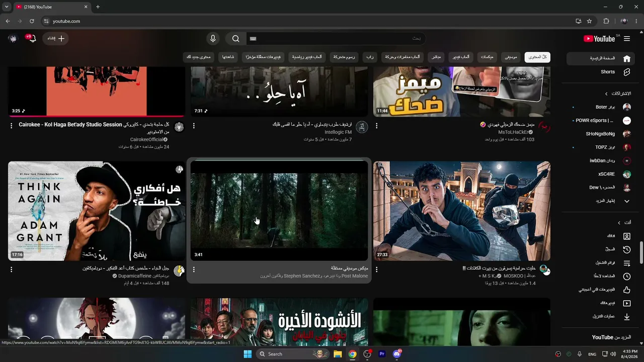Filter by Live (مباشر) chip
Viewport: 644px width, 362px height.
click(x=436, y=57)
